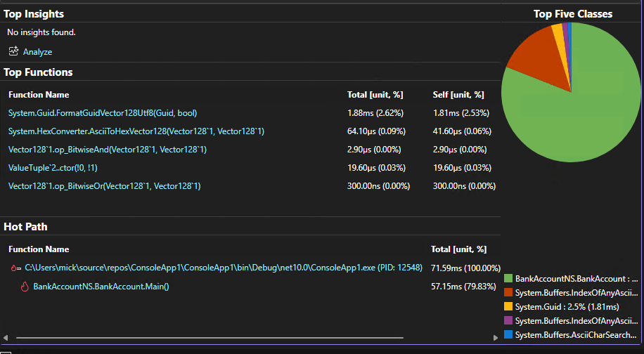This screenshot has height=354, width=644.
Task: Select the System.HexConverter.AsciiToHexVector128 function
Action: pos(136,131)
